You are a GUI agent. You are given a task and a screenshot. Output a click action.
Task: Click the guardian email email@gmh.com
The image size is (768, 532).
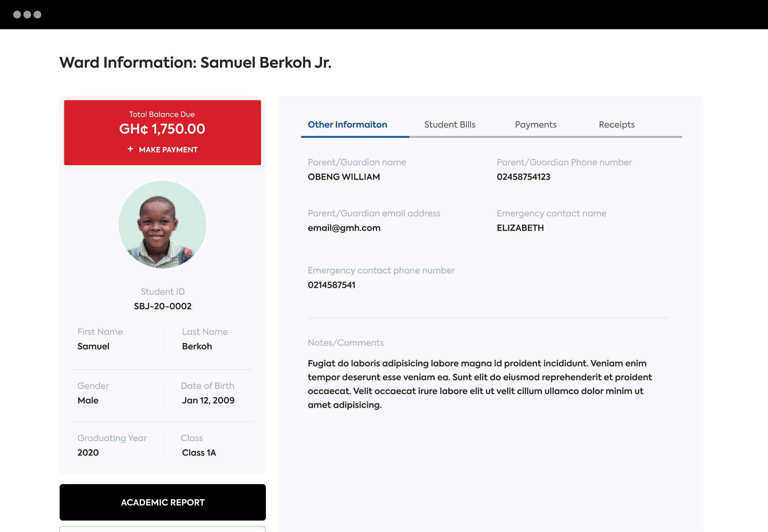pyautogui.click(x=344, y=228)
